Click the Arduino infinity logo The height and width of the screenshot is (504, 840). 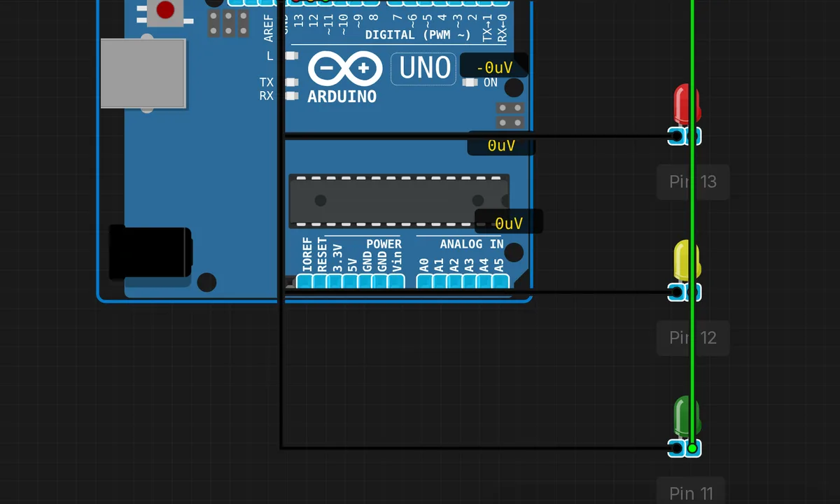point(345,69)
